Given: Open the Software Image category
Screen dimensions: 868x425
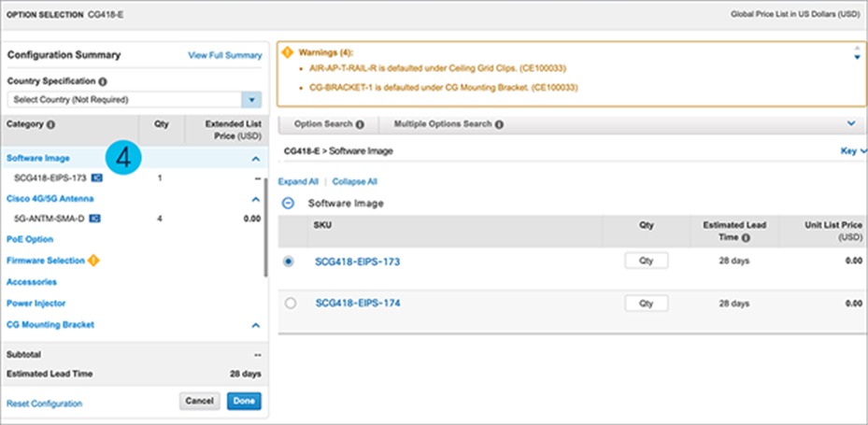Looking at the screenshot, I should (38, 158).
